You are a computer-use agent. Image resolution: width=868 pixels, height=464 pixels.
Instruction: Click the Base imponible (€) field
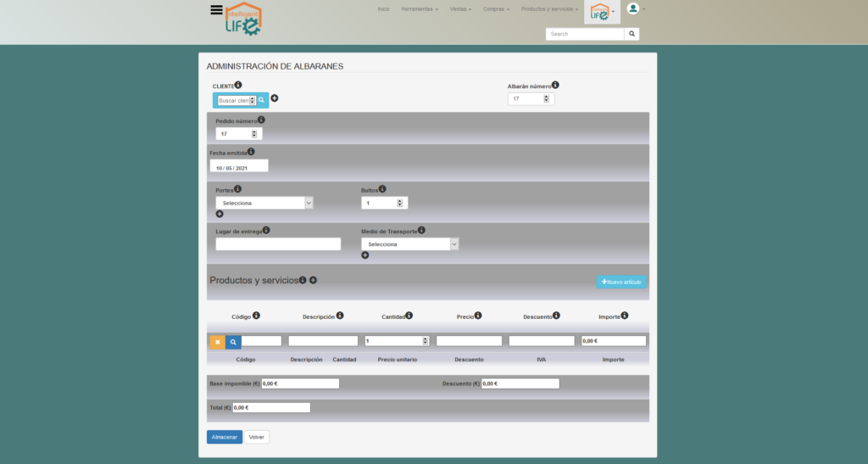click(x=300, y=383)
